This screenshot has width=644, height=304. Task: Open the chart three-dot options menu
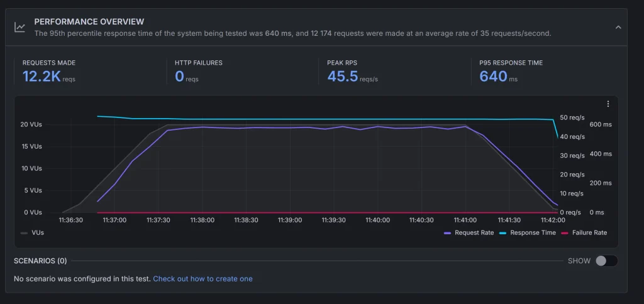608,104
